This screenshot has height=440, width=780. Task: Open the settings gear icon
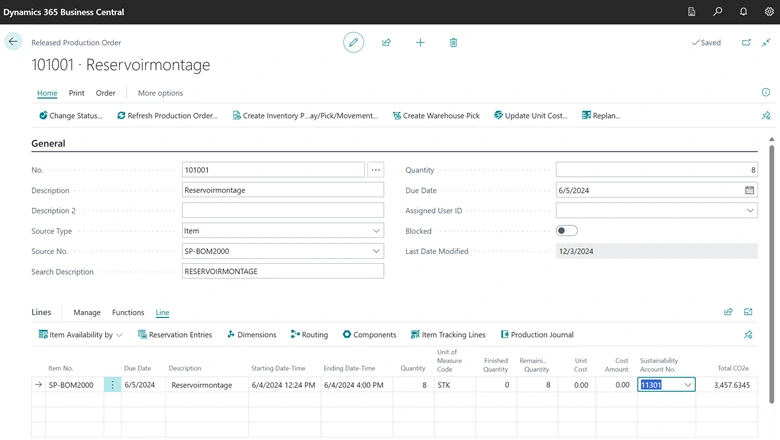[x=769, y=12]
